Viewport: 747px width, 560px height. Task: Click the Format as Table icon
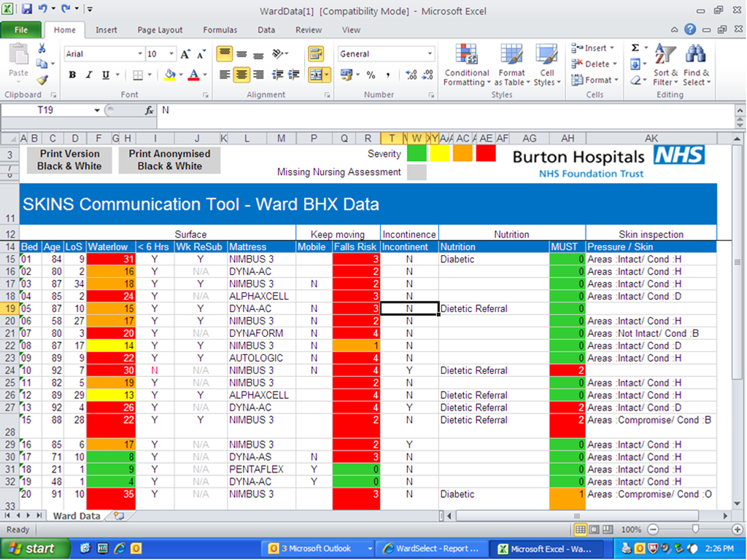tap(511, 65)
